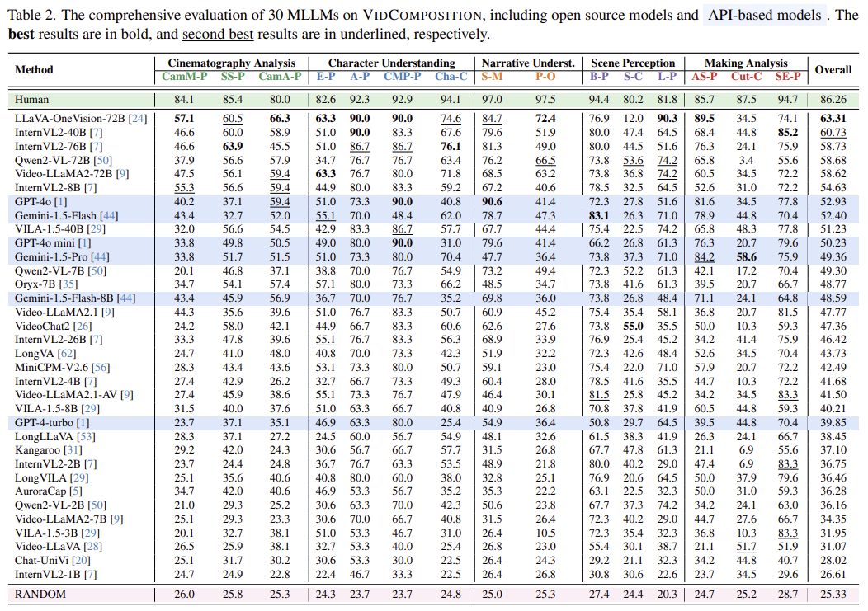The height and width of the screenshot is (611, 868).
Task: Click the RANDOM row label
Action: pos(40,595)
